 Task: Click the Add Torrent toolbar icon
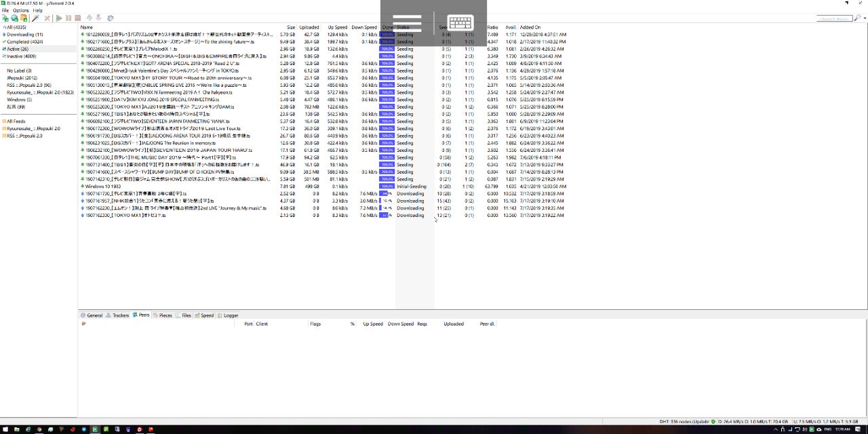click(5, 18)
